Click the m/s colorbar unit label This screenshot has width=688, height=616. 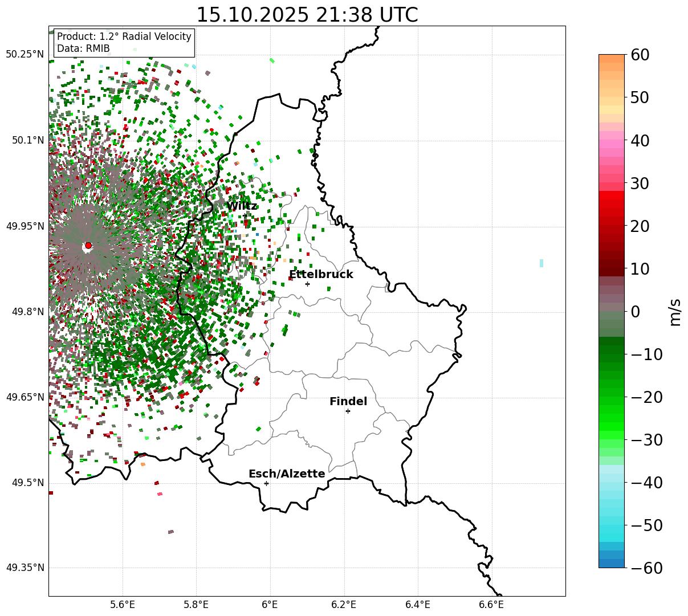click(675, 312)
